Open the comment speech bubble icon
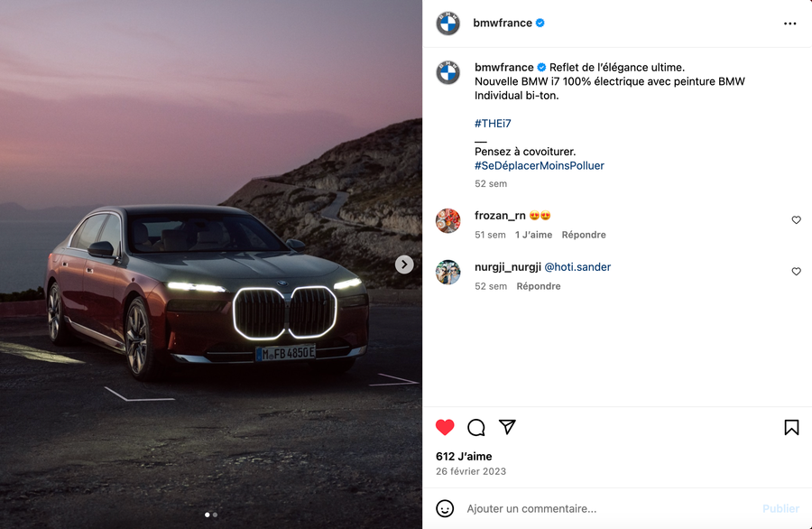The height and width of the screenshot is (529, 812). [x=475, y=428]
